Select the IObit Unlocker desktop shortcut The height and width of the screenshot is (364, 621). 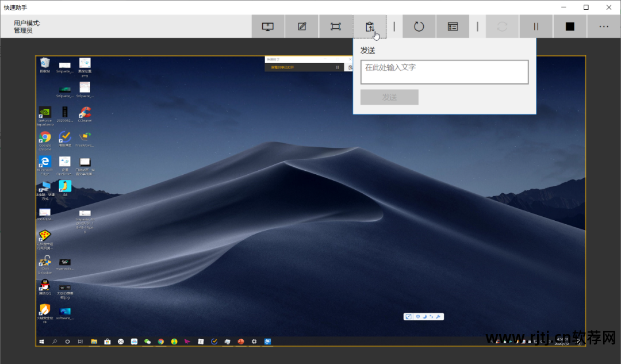point(45,265)
